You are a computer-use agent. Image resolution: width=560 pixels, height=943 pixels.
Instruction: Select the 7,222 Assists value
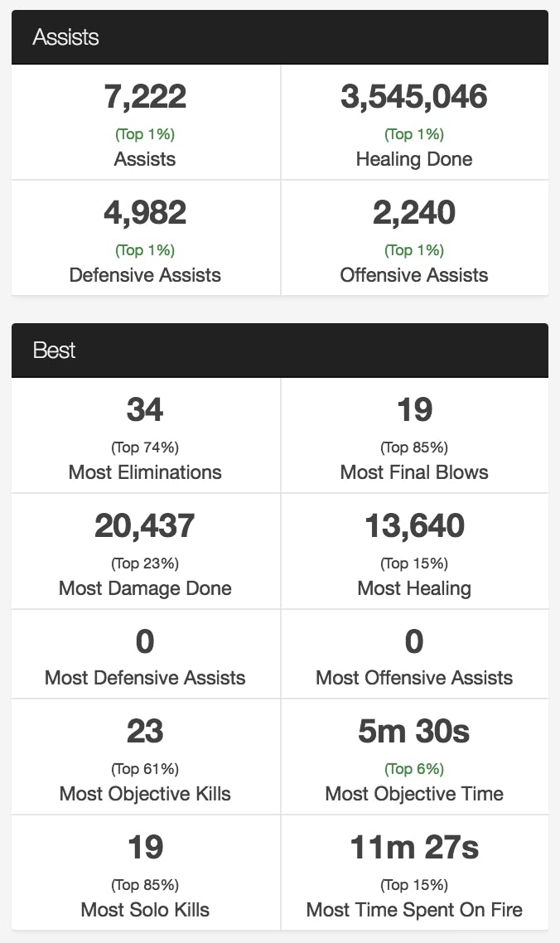(x=145, y=97)
